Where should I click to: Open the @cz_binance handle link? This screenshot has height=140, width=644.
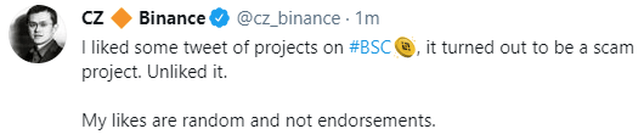pos(288,18)
